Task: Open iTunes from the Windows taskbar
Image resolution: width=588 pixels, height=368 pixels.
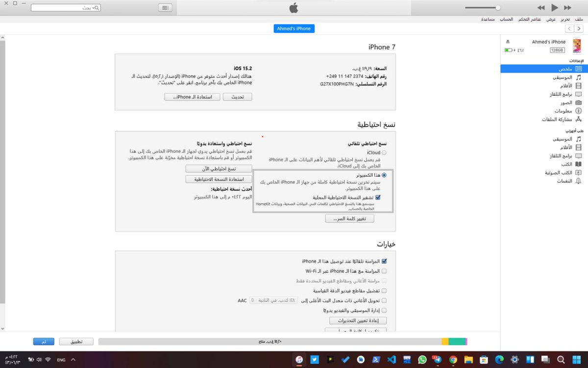Action: click(x=300, y=360)
